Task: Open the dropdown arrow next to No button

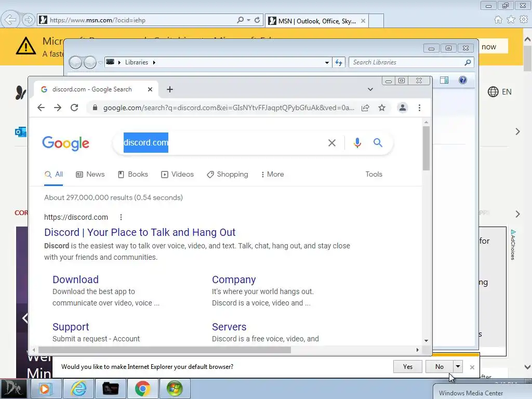Action: click(458, 366)
